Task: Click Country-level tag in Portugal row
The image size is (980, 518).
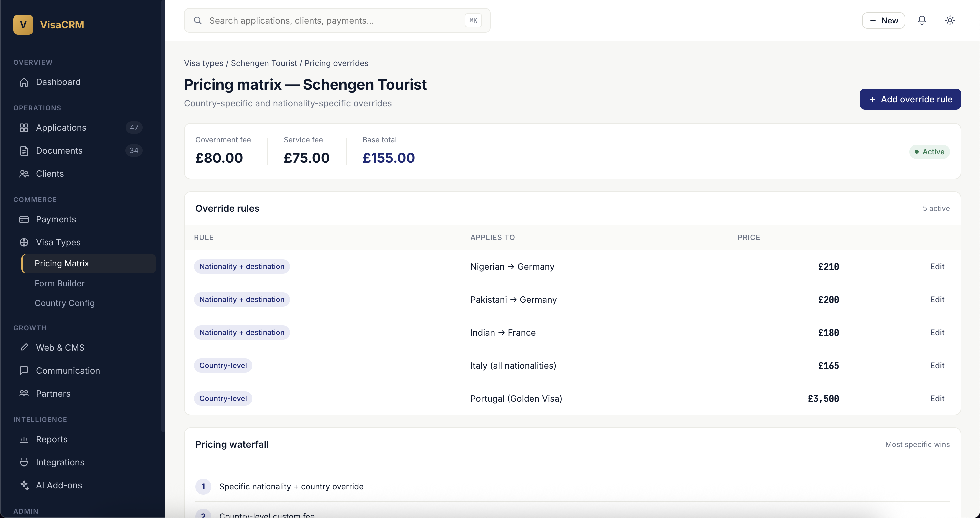Action: pos(223,399)
